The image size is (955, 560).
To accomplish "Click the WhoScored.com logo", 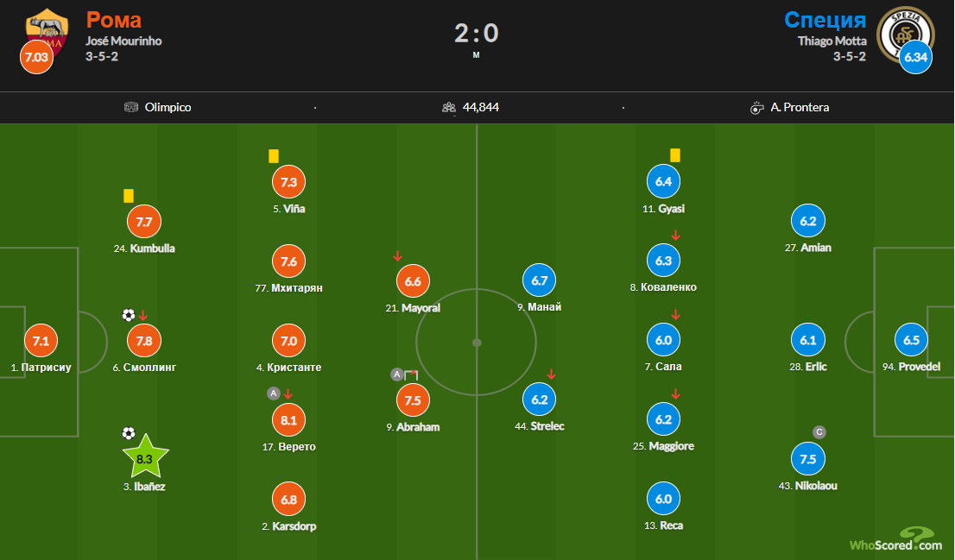I will [896, 539].
